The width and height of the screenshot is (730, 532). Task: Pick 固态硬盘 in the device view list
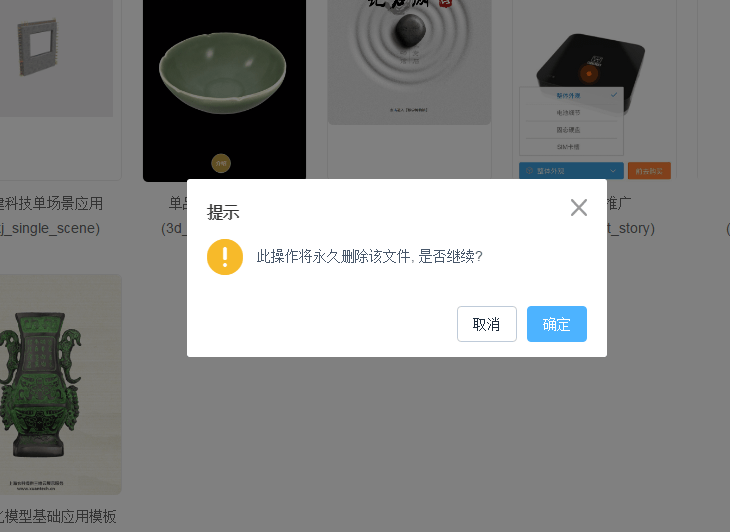click(568, 130)
